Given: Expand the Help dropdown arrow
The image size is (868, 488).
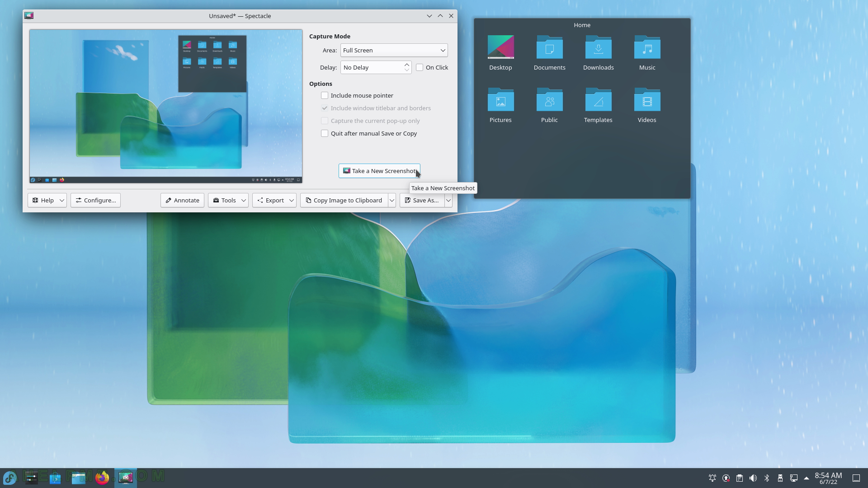Looking at the screenshot, I should tap(62, 200).
